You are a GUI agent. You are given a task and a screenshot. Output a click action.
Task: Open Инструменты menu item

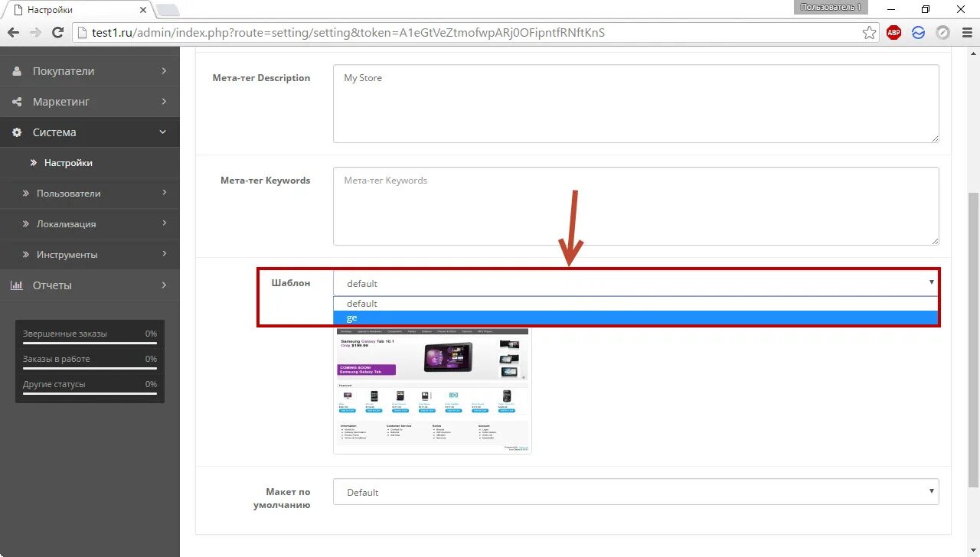[90, 255]
